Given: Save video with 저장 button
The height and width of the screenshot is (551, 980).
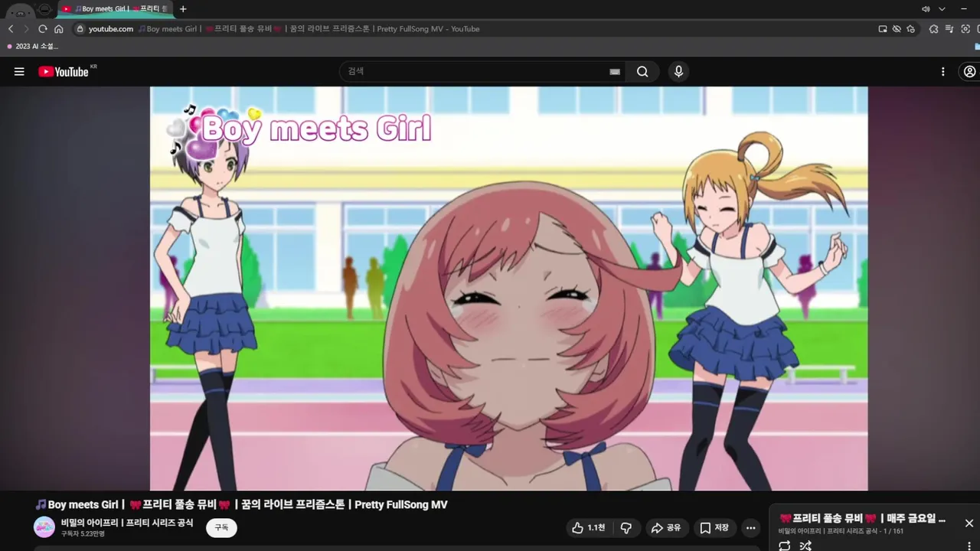Looking at the screenshot, I should click(x=714, y=528).
